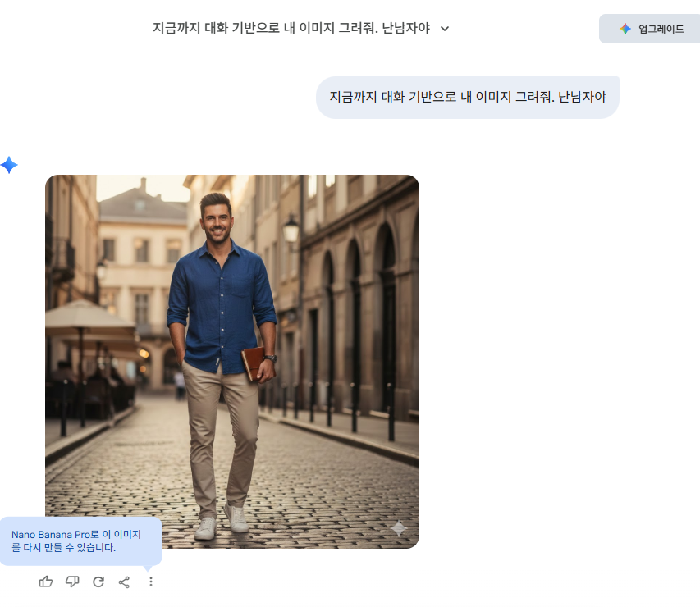Click the conversation title at the top

pos(291,28)
